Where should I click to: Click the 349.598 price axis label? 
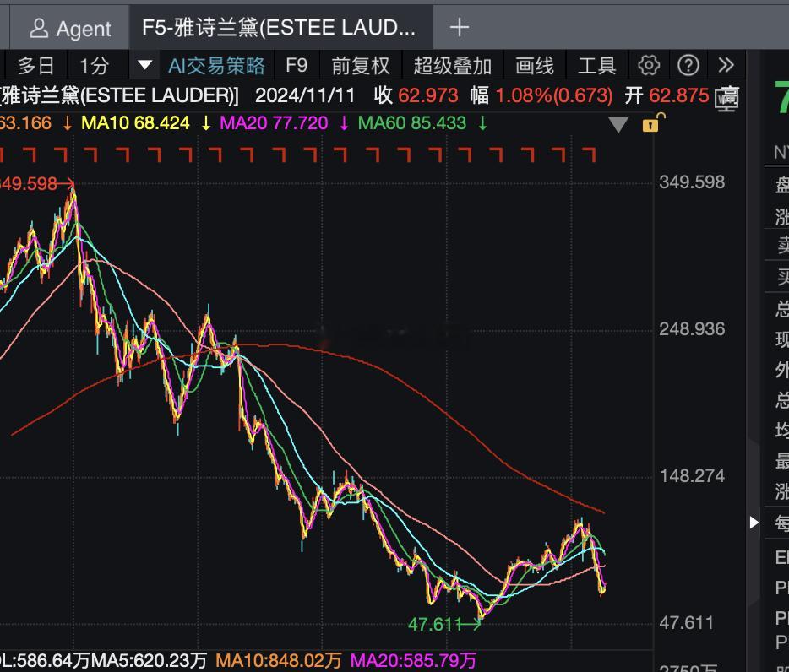click(692, 182)
